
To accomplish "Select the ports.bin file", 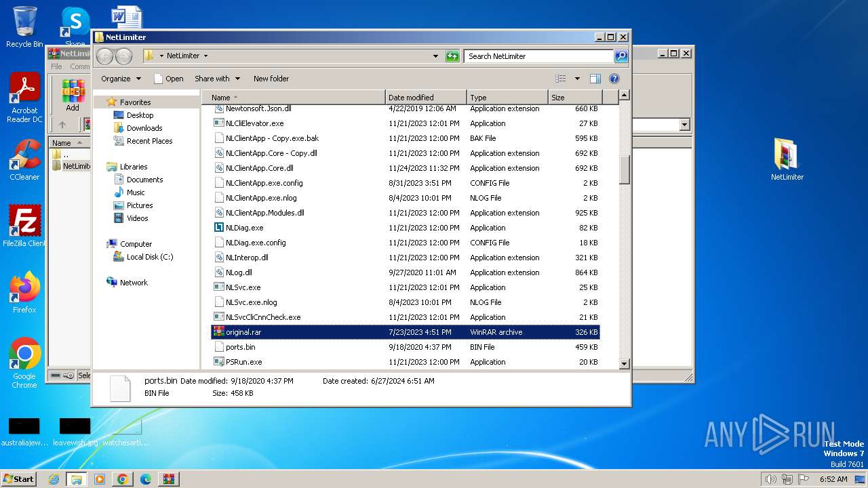I will click(240, 347).
